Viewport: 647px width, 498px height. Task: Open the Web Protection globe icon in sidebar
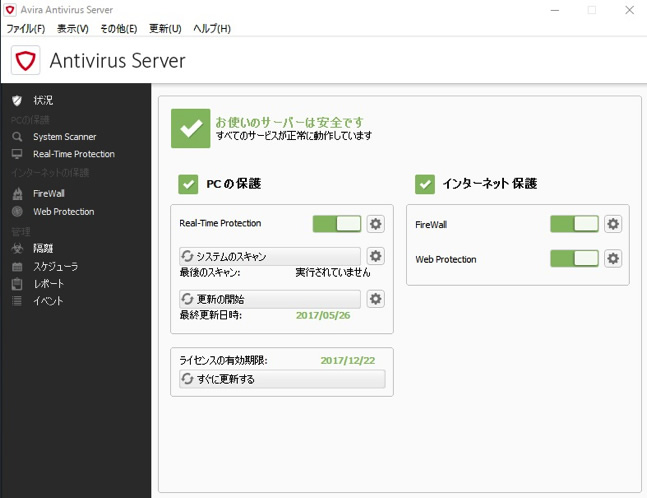pyautogui.click(x=17, y=212)
